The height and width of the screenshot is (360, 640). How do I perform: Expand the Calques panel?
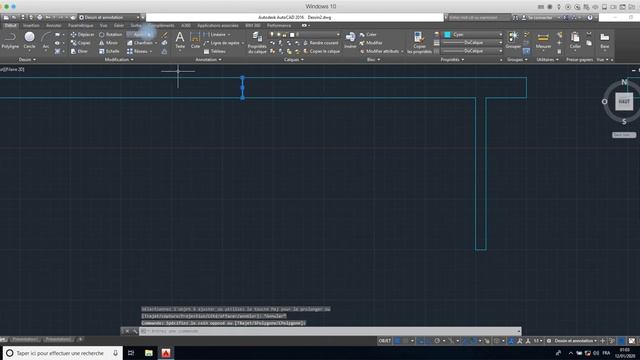point(293,60)
